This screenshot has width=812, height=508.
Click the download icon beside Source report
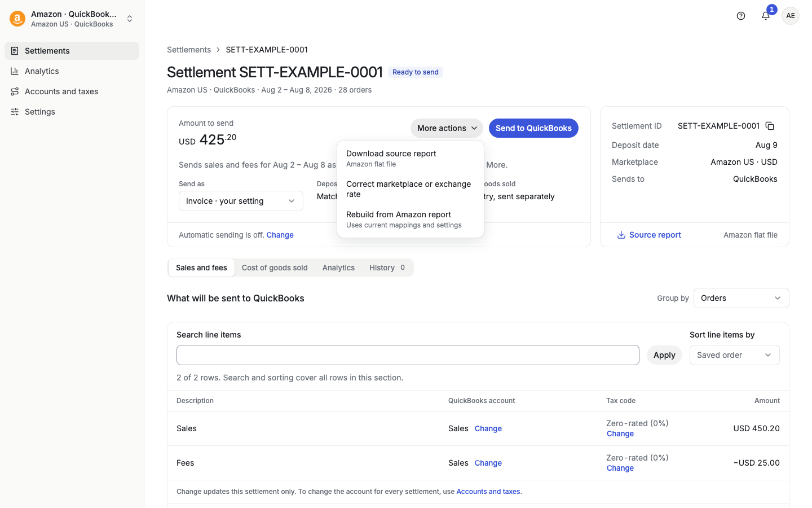coord(621,235)
